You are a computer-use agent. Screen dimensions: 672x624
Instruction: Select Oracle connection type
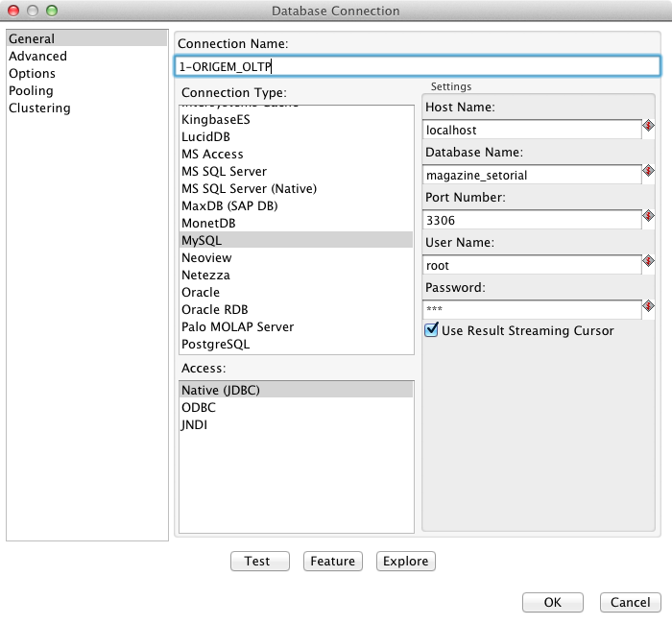tap(296, 292)
